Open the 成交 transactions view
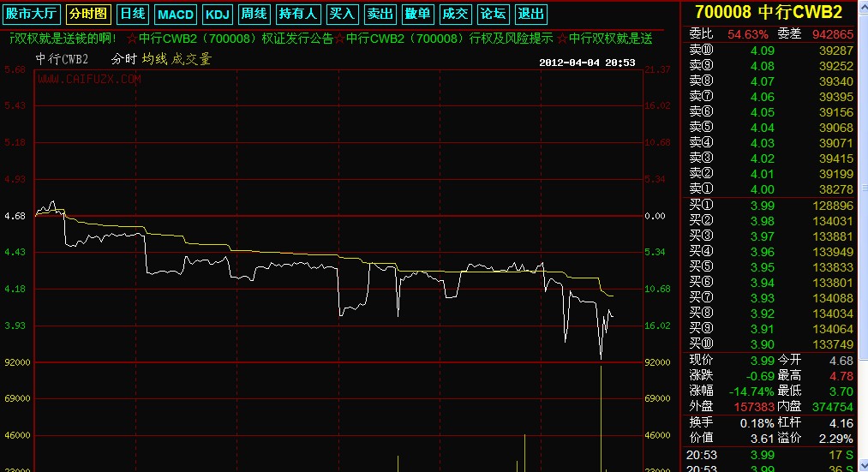This screenshot has width=868, height=472. pos(454,14)
